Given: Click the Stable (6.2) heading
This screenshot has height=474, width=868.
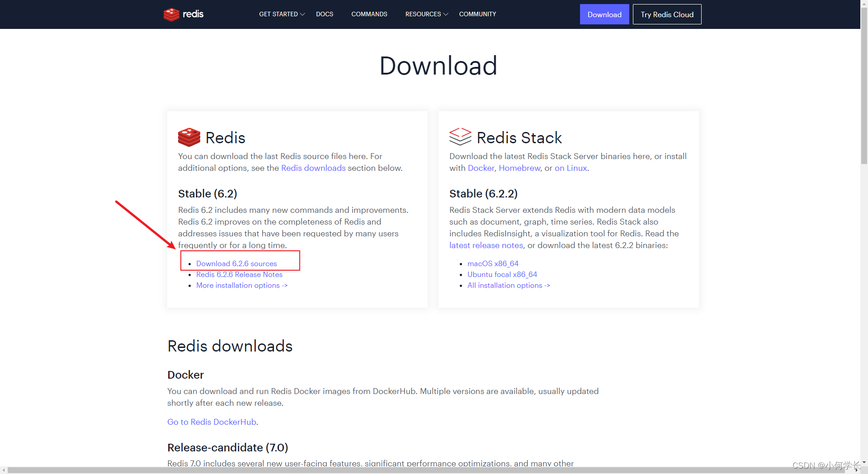Looking at the screenshot, I should 208,194.
